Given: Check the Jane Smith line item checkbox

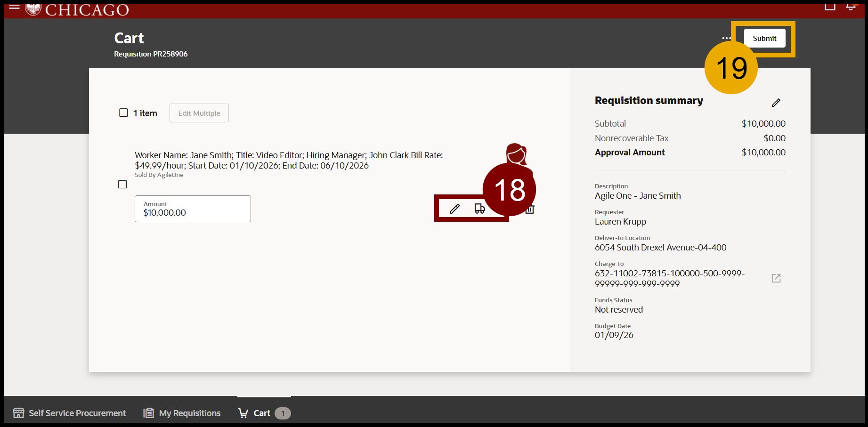Looking at the screenshot, I should tap(122, 184).
